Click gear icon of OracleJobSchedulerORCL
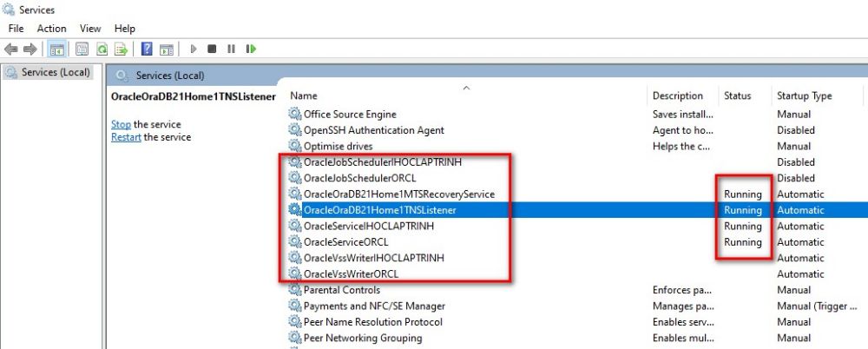The width and height of the screenshot is (868, 349). pos(295,178)
